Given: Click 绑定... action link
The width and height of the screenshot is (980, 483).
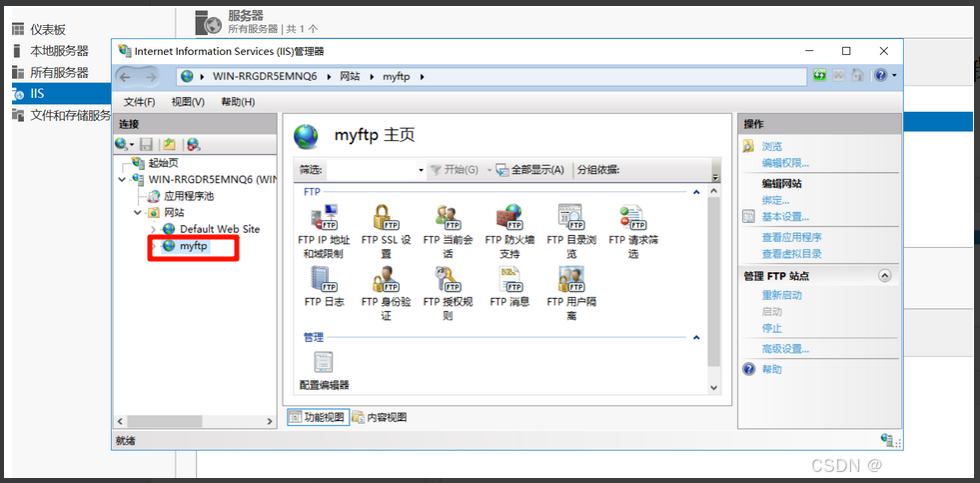Looking at the screenshot, I should tap(775, 200).
